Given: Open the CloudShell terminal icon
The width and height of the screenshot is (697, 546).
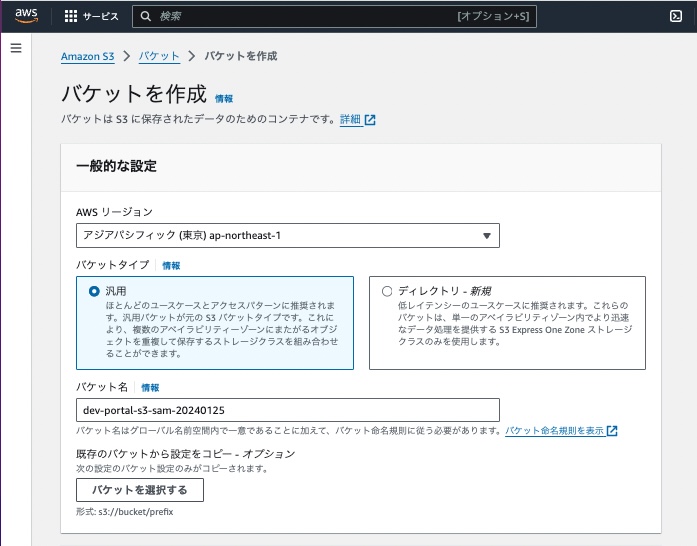Looking at the screenshot, I should pyautogui.click(x=676, y=16).
